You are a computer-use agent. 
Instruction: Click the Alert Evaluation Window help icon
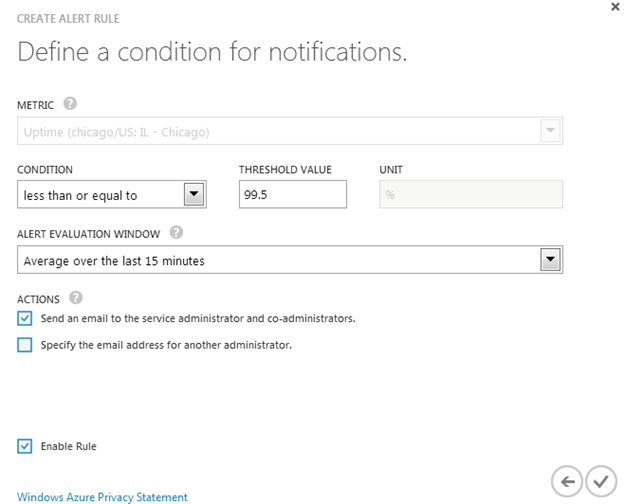tap(176, 232)
